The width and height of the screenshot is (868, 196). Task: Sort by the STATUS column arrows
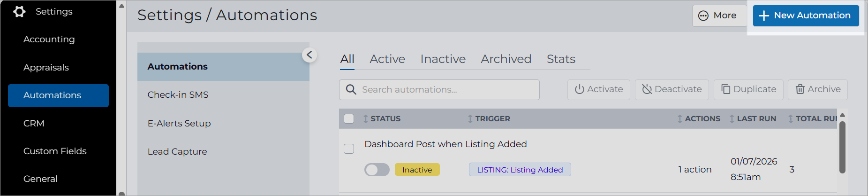coord(366,119)
